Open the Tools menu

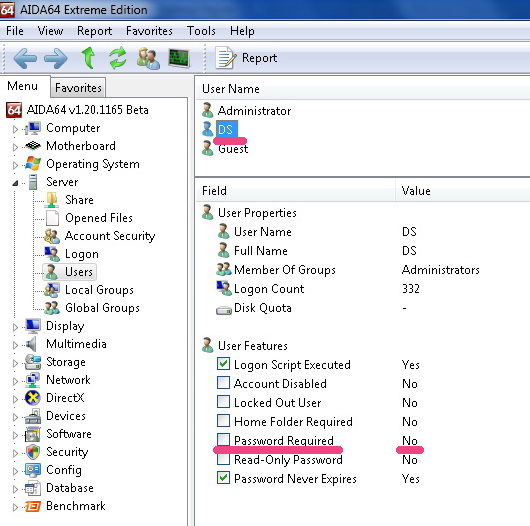[x=201, y=31]
